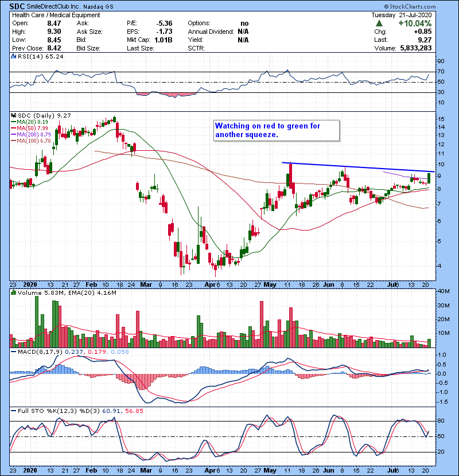The image size is (459, 476).
Task: Click the Last price 9.27
Action: point(425,40)
